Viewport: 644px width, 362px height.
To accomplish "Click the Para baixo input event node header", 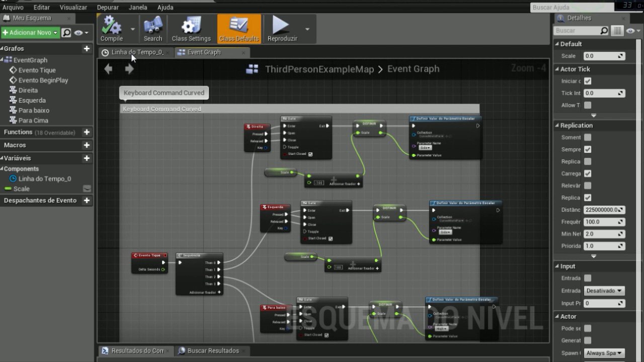I will (276, 308).
